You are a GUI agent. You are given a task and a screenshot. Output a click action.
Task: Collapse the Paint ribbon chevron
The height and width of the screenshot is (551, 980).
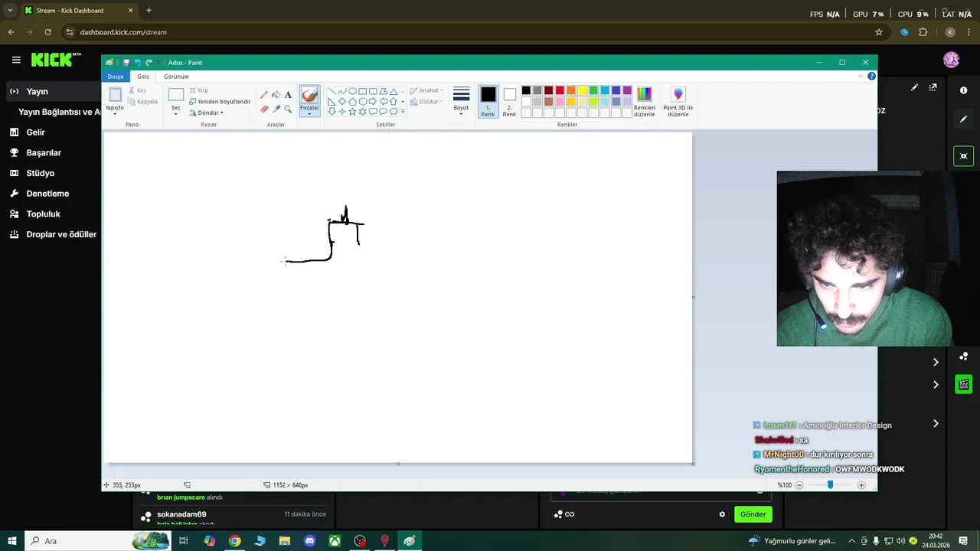[x=860, y=77]
